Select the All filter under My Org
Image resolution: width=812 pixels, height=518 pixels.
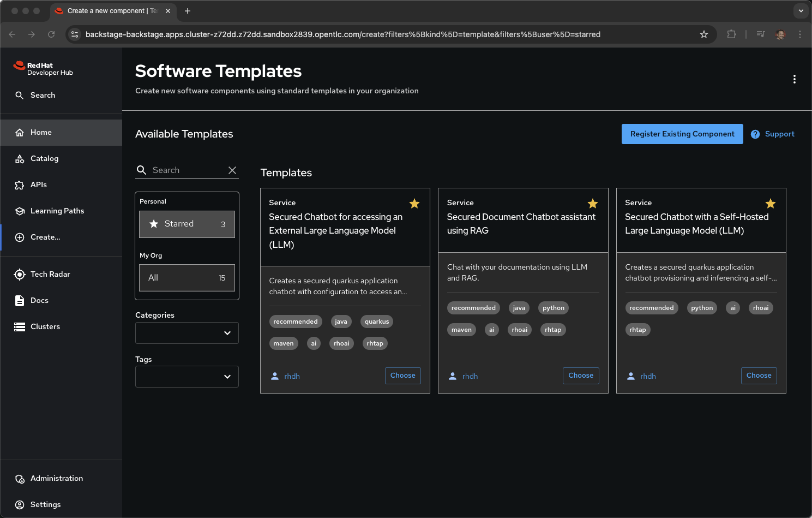point(187,278)
